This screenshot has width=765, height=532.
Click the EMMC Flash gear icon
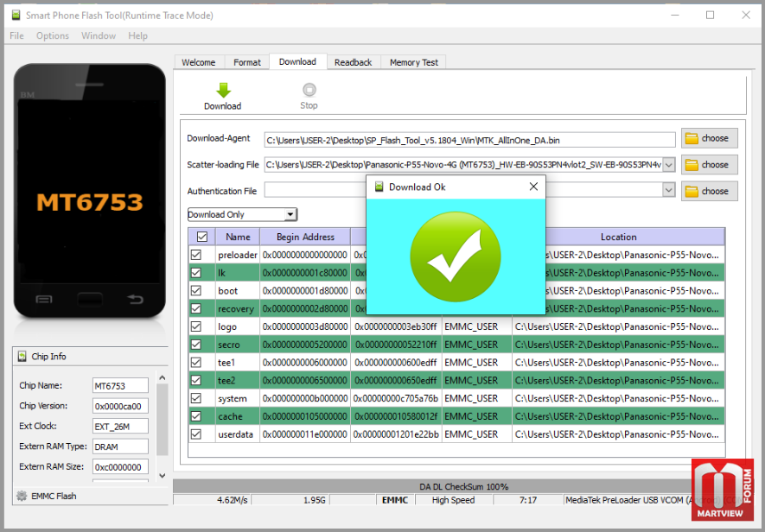(22, 496)
